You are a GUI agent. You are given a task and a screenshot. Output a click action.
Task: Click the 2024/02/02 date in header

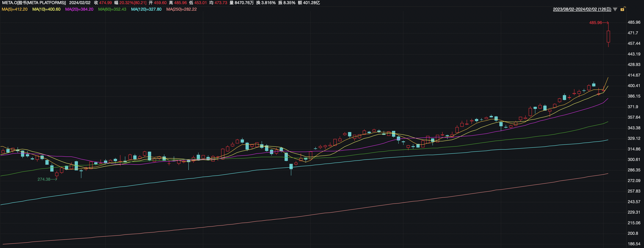click(80, 3)
